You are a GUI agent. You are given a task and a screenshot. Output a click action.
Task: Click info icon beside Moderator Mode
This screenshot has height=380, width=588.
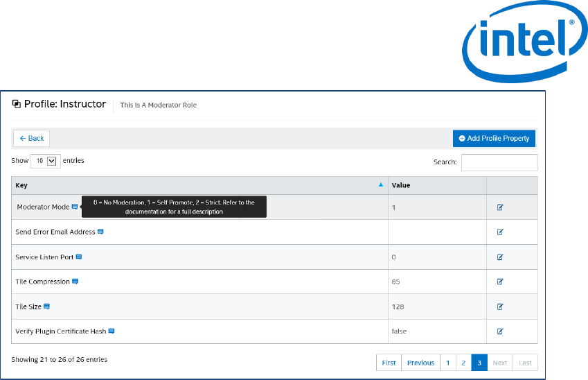point(75,207)
